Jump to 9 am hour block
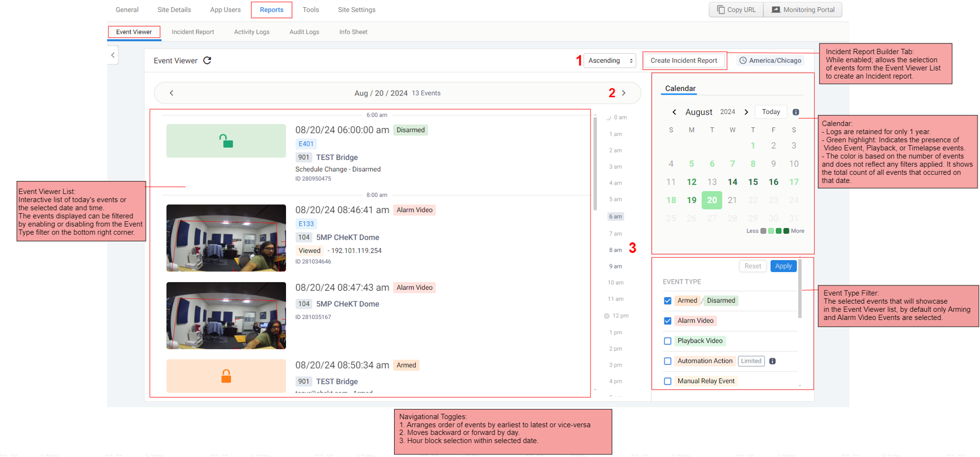Image resolution: width=980 pixels, height=457 pixels. click(x=615, y=266)
